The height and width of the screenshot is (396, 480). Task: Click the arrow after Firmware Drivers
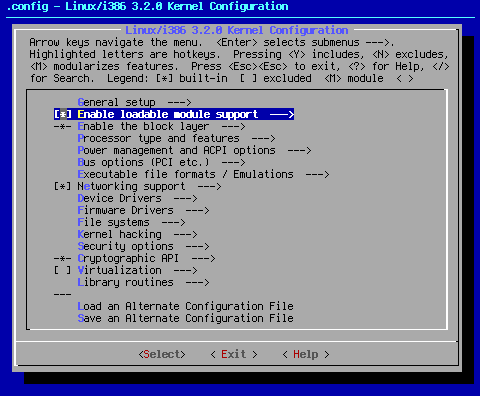point(197,210)
